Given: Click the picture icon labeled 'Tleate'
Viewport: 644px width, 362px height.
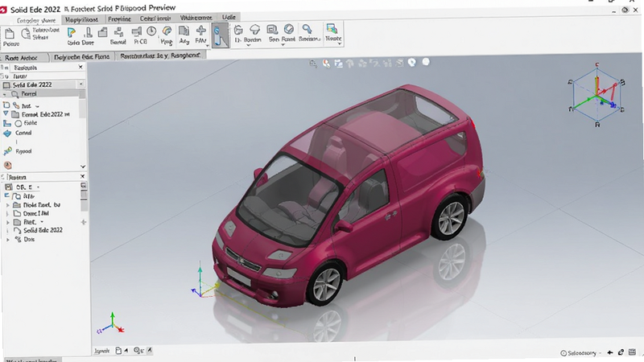Looking at the screenshot, I should click(x=332, y=29).
